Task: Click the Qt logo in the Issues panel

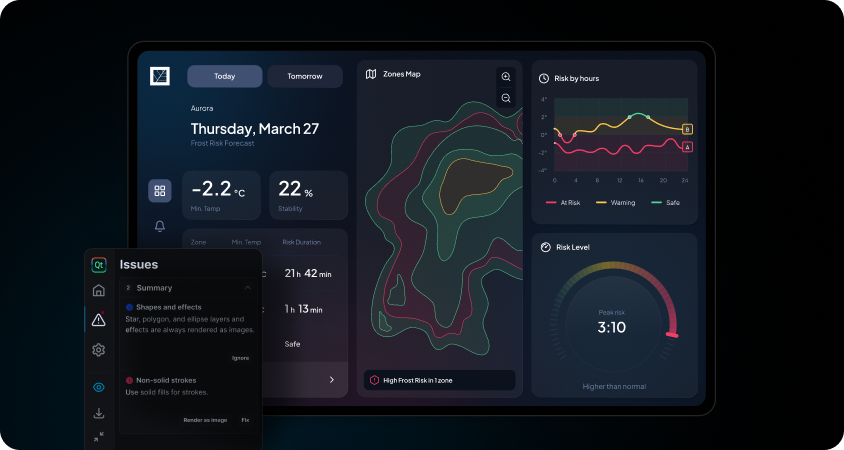Action: pyautogui.click(x=99, y=264)
